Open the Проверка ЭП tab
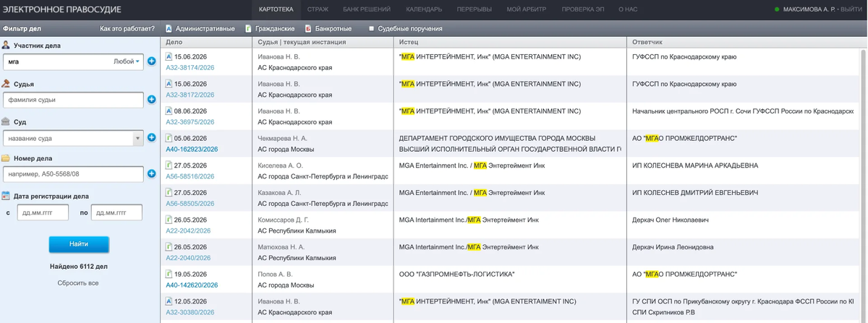This screenshot has width=868, height=323. coord(583,9)
